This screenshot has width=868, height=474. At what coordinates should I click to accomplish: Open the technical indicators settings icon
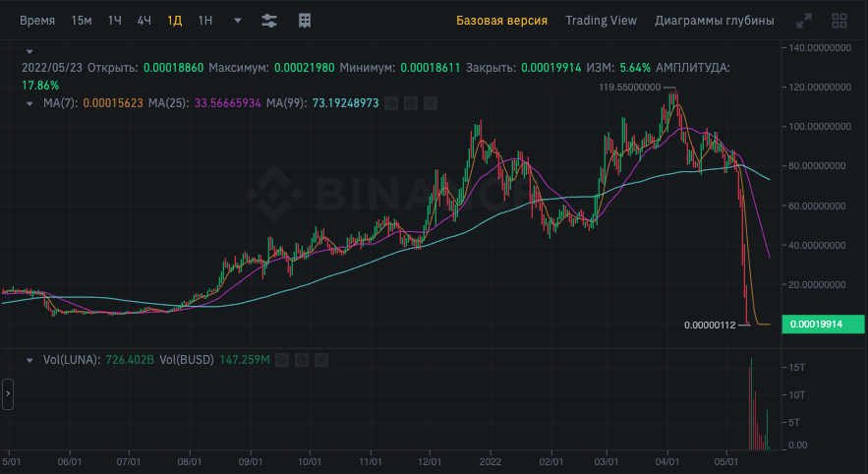click(269, 21)
